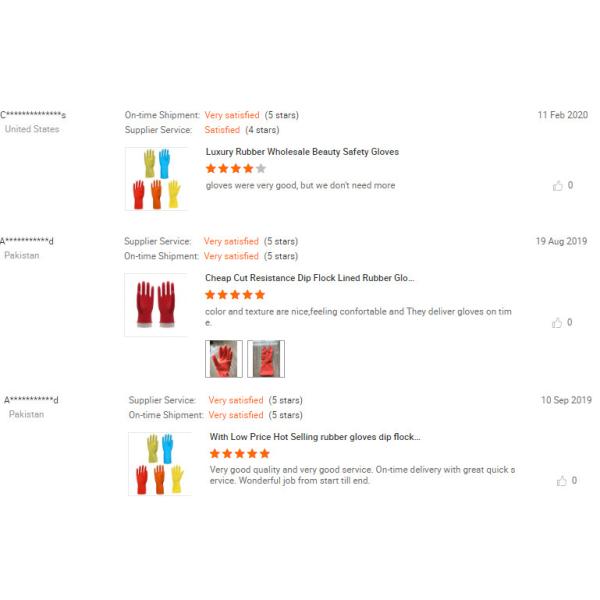Click the Pakistan reviewer name dated 19 Aug 2019
This screenshot has width=600, height=600.
point(27,241)
